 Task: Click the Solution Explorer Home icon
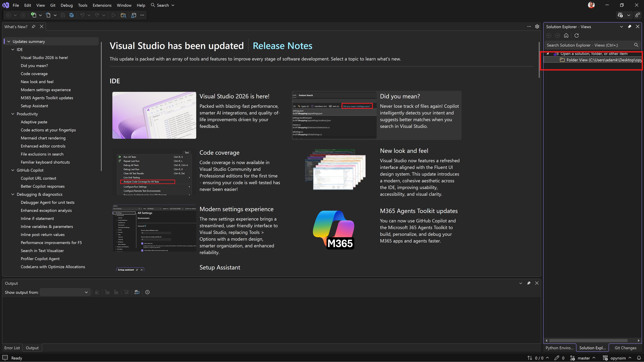coord(566,36)
